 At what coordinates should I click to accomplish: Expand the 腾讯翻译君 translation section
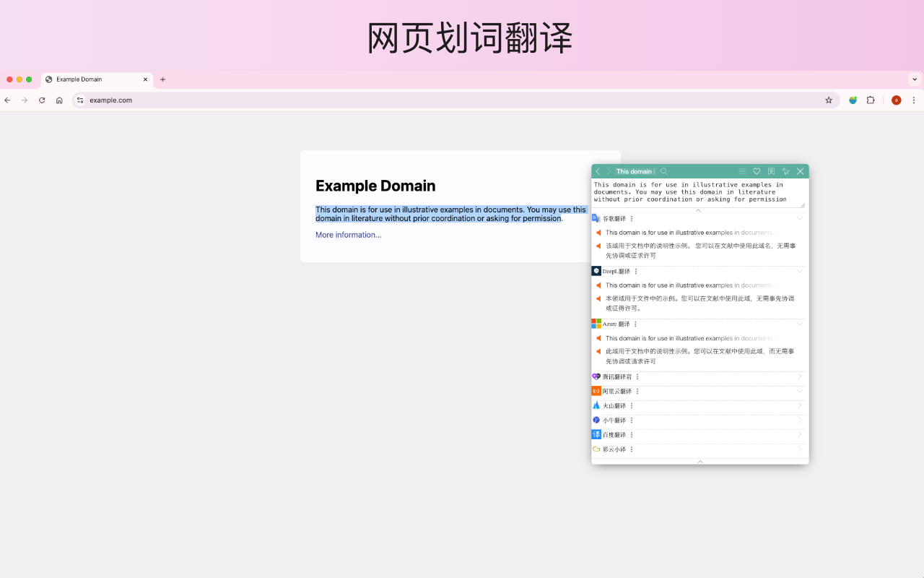click(x=800, y=376)
